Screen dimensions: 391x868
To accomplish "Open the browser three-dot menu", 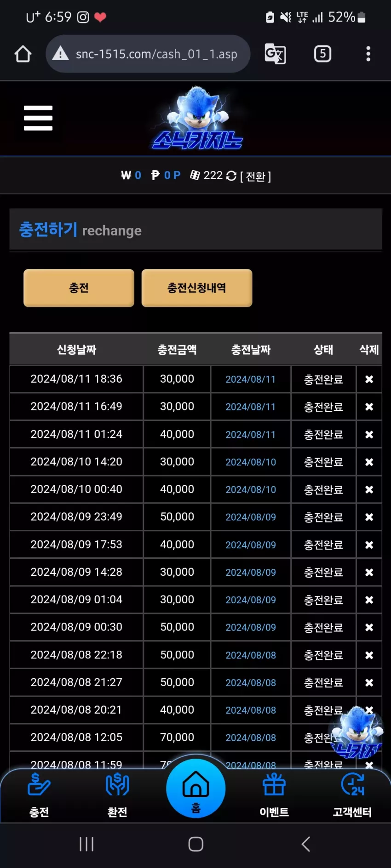I will point(368,54).
